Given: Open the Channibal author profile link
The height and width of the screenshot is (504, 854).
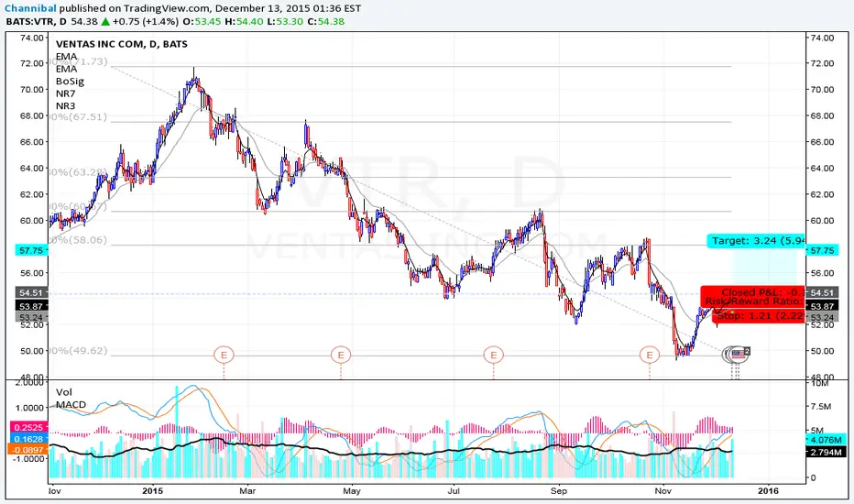Looking at the screenshot, I should [x=30, y=8].
